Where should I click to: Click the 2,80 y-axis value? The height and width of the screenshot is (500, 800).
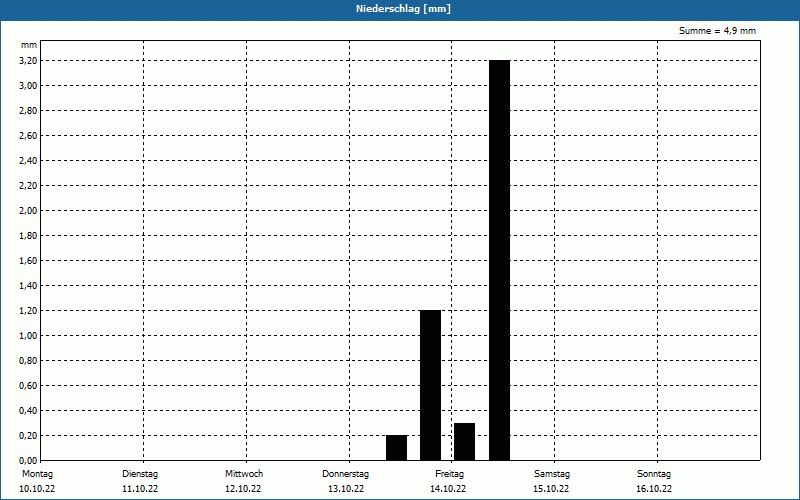pyautogui.click(x=28, y=111)
